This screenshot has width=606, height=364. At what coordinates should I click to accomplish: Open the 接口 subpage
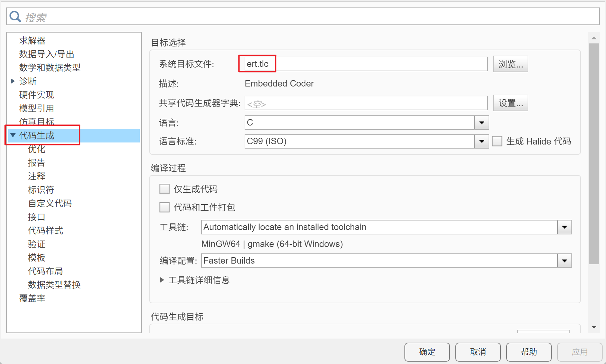coord(37,217)
